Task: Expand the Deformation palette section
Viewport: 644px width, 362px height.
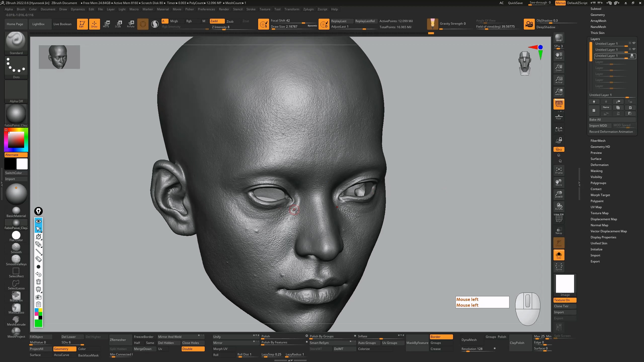Action: point(599,165)
